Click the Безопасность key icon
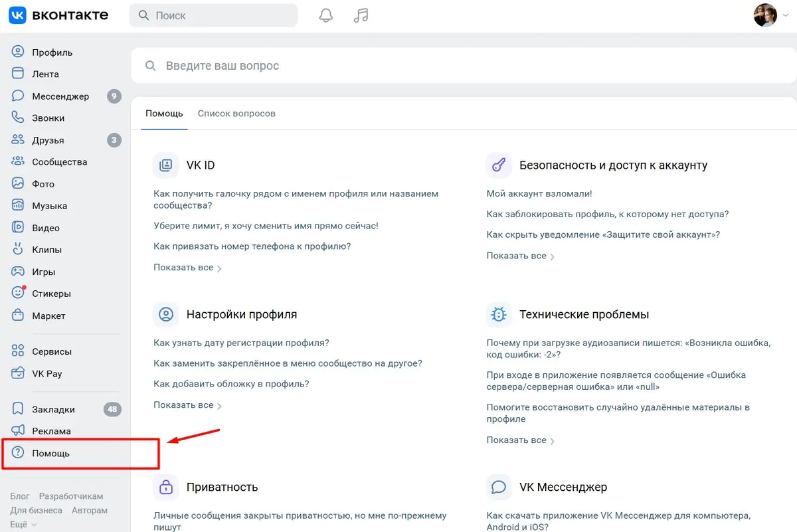Image resolution: width=797 pixels, height=532 pixels. click(499, 165)
